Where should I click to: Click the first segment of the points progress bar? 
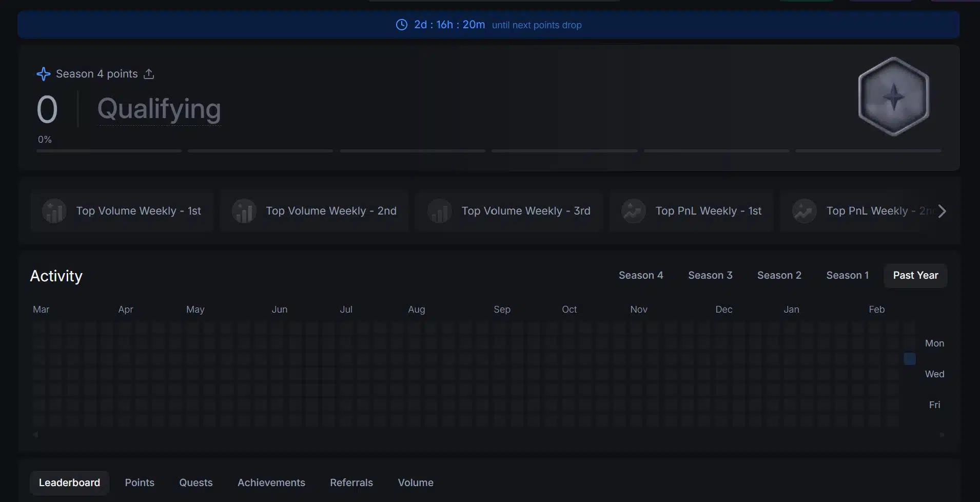109,150
